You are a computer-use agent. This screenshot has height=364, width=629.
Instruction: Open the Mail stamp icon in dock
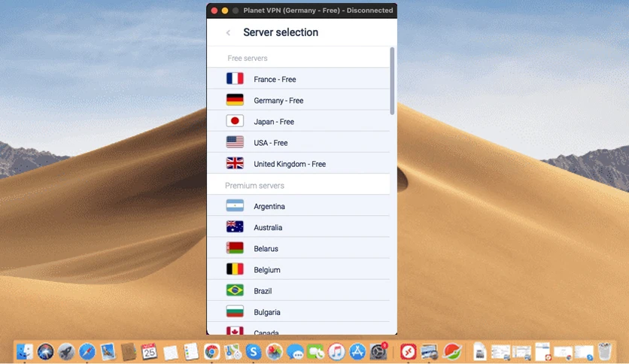coord(108,352)
